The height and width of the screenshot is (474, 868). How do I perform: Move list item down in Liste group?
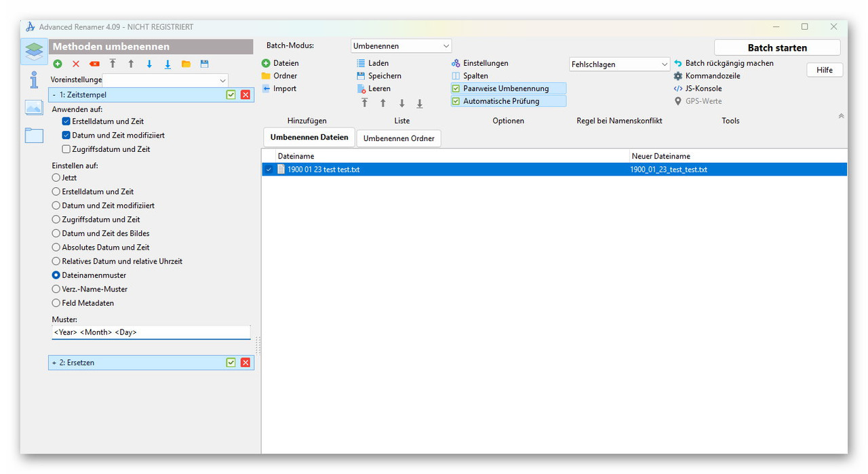click(x=401, y=103)
